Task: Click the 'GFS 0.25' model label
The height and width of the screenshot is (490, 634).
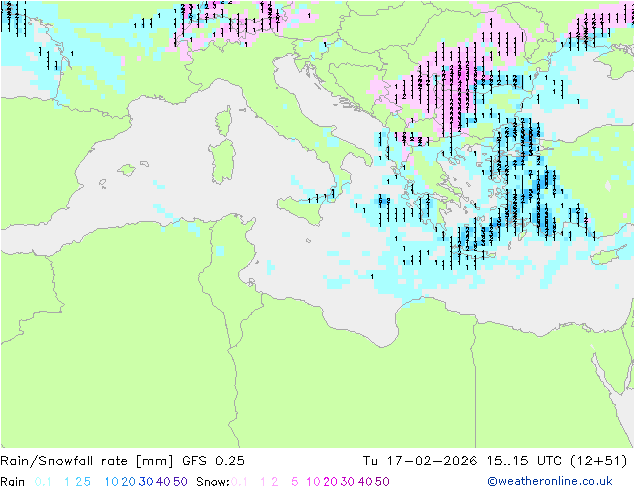Action: tap(213, 461)
